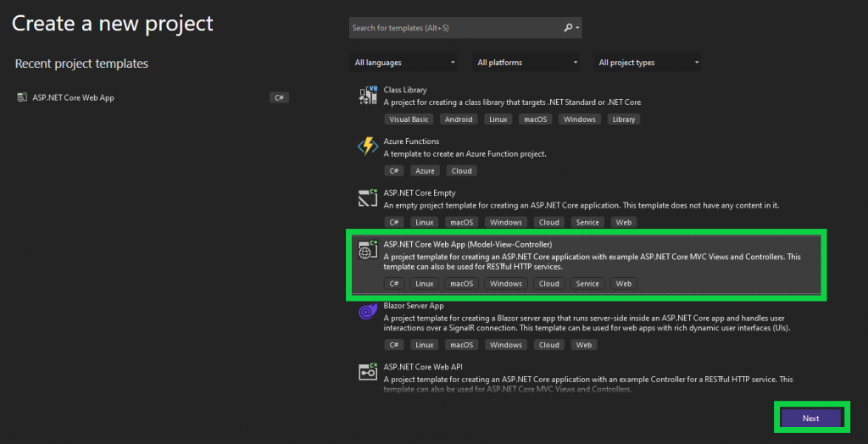Click the Linux tag under ASP.NET Core Empty

coord(425,222)
